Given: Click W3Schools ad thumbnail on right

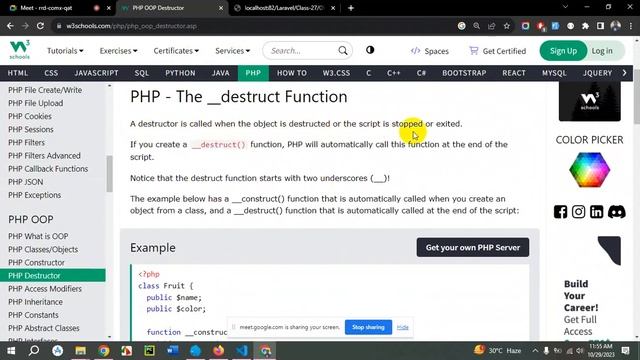Looking at the screenshot, I should click(589, 101).
